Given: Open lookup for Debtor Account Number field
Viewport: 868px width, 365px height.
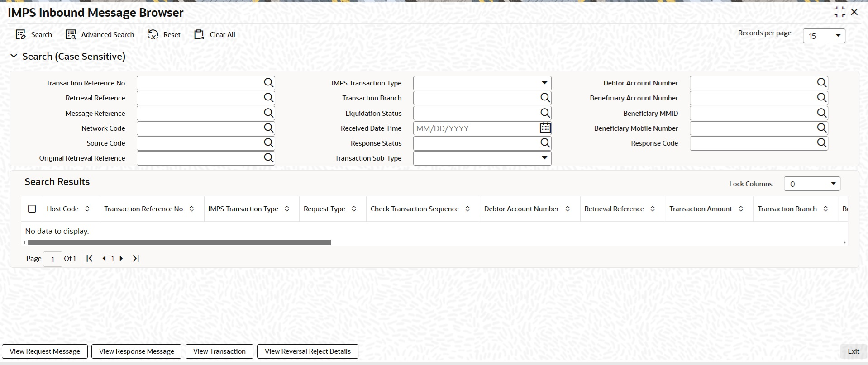Looking at the screenshot, I should point(822,83).
